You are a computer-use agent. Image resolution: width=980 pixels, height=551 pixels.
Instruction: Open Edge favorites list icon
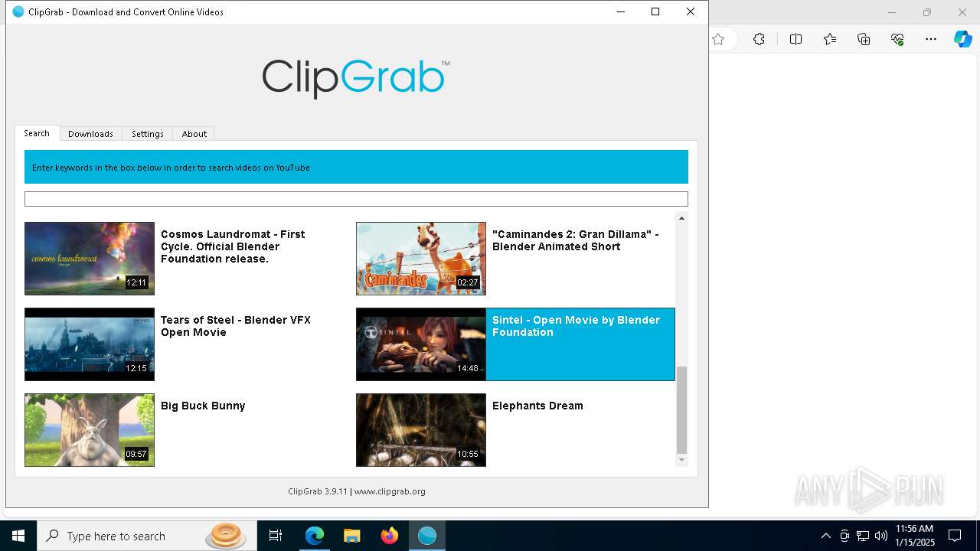[x=830, y=39]
